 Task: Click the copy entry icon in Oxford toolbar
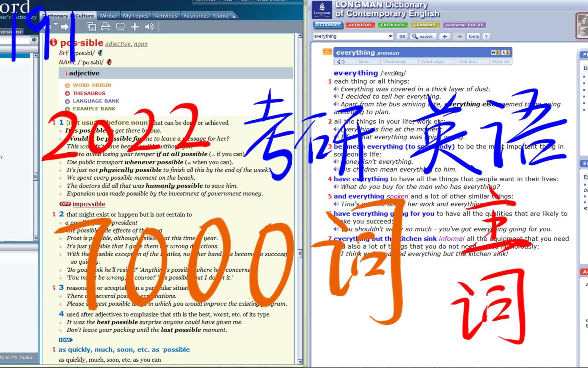click(91, 27)
